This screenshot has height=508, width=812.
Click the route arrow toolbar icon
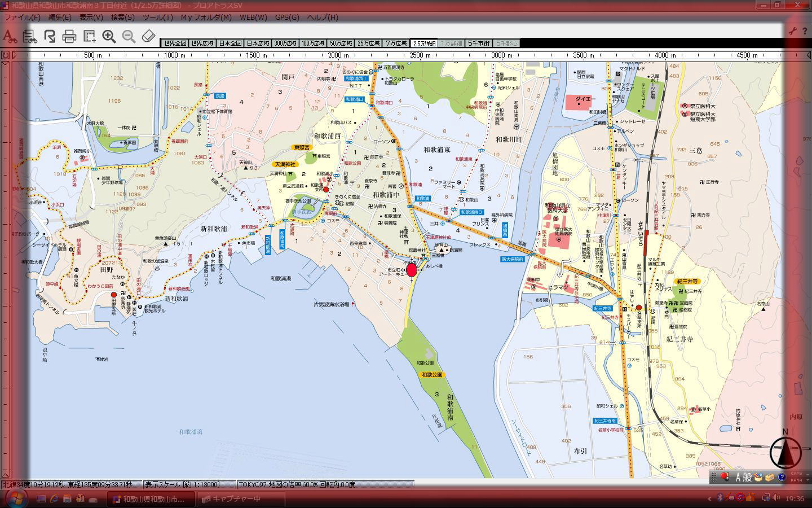pos(50,37)
